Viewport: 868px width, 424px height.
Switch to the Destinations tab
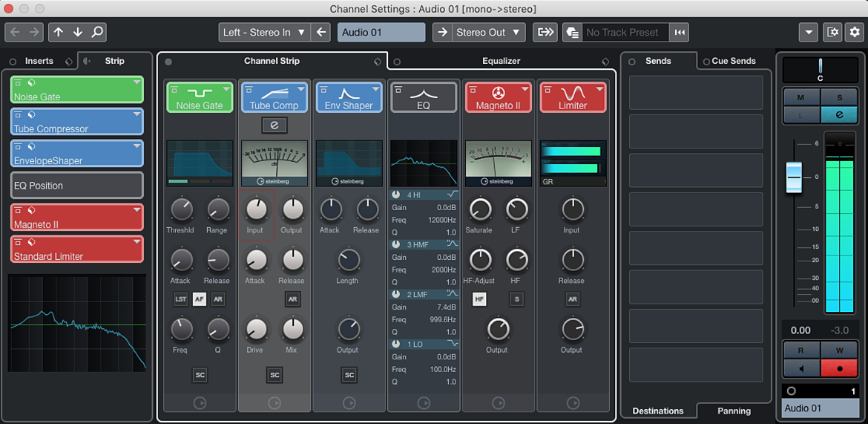coord(657,411)
